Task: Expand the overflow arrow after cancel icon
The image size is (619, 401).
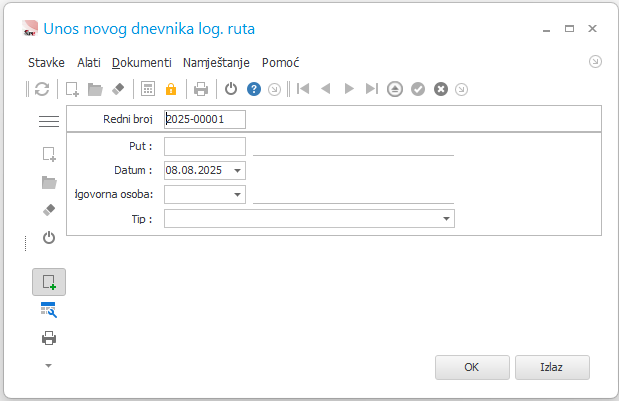Action: 461,90
